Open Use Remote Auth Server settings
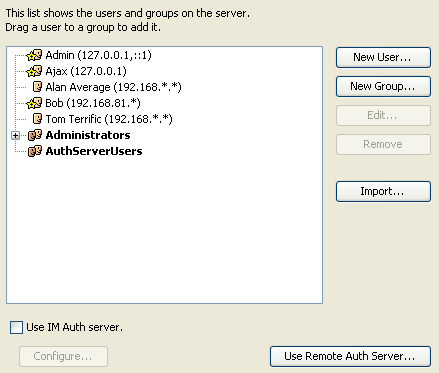Image resolution: width=439 pixels, height=373 pixels. (350, 356)
